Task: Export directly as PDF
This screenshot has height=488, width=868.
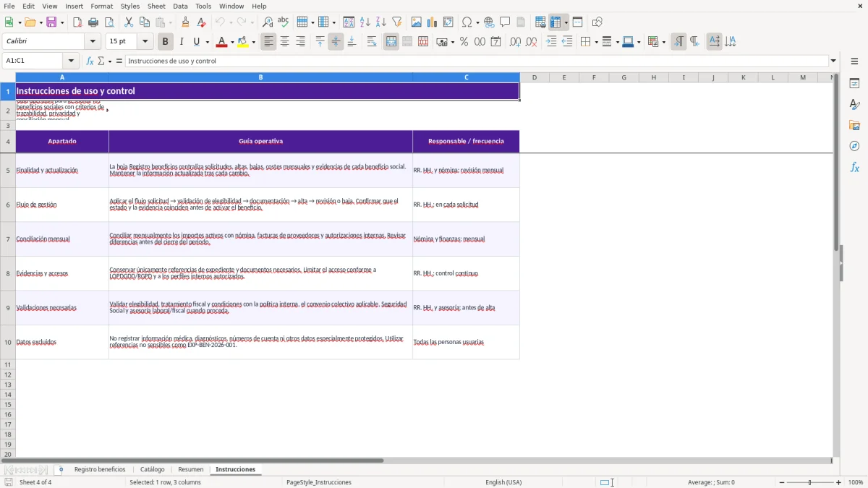Action: (x=77, y=22)
